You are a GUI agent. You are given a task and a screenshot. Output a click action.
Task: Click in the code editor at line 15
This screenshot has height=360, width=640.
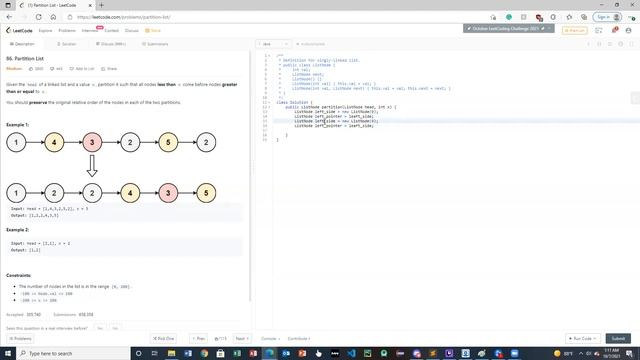pyautogui.click(x=455, y=121)
